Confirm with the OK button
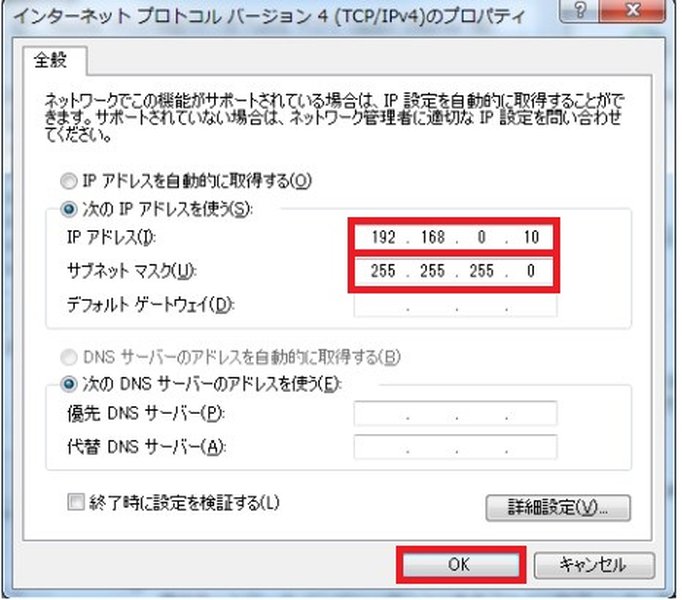682x600 pixels. [x=461, y=565]
